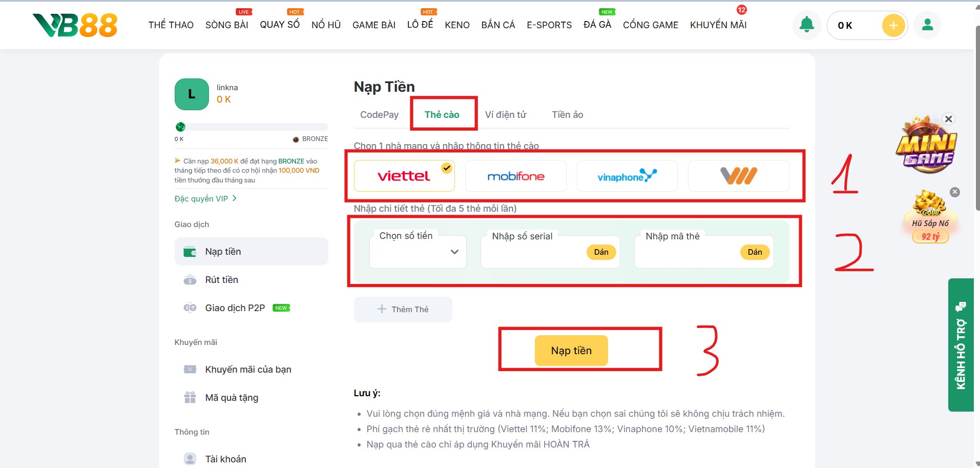Click Thêm Thẻ to add another card
This screenshot has height=468, width=980.
[x=403, y=309]
